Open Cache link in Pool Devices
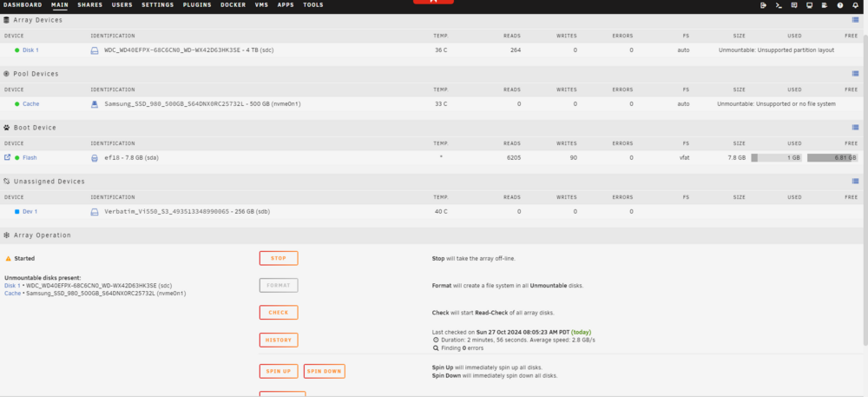 click(x=31, y=104)
